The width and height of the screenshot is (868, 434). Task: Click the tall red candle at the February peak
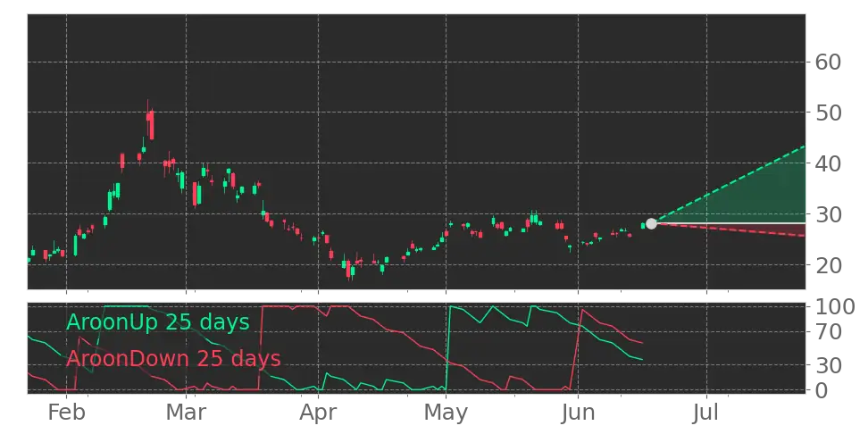click(151, 124)
